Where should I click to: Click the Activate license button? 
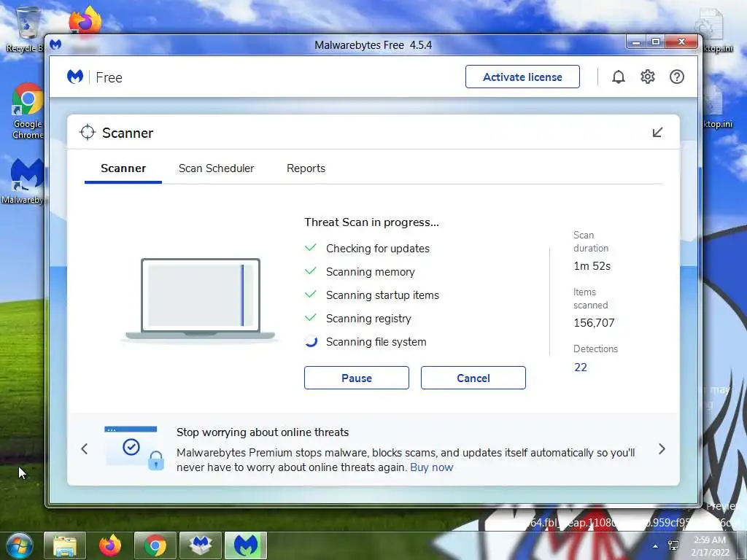(x=522, y=77)
